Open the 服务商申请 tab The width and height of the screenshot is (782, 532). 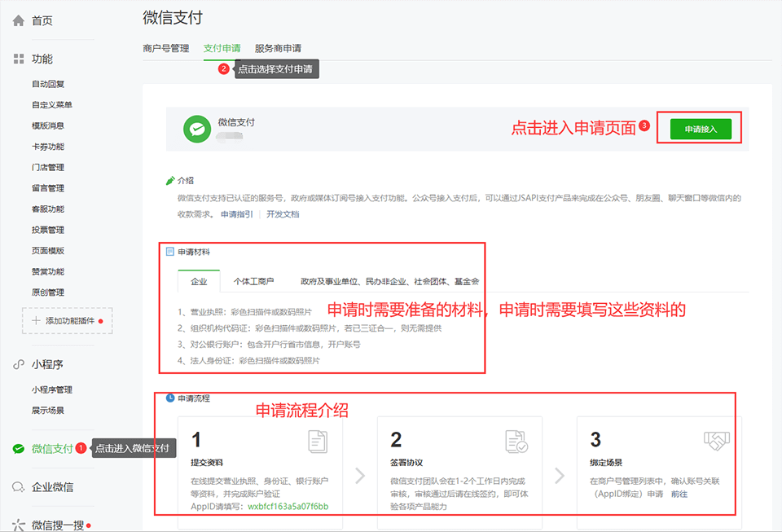(278, 48)
